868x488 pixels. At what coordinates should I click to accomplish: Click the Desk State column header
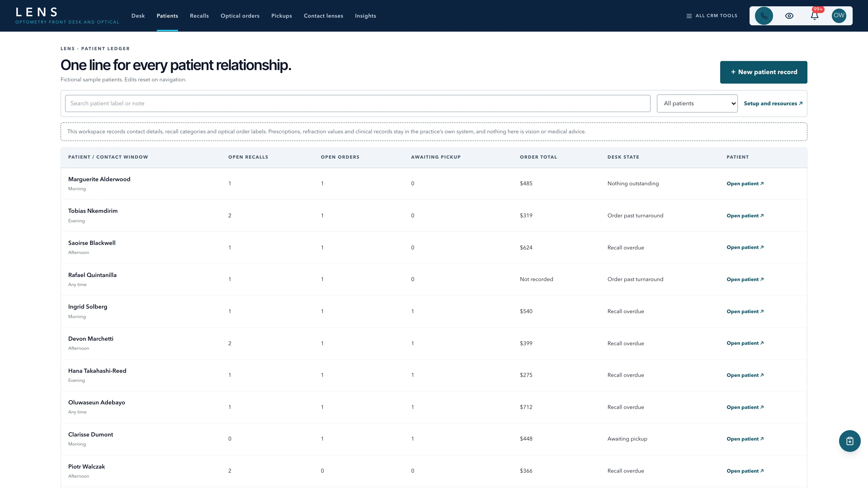623,157
